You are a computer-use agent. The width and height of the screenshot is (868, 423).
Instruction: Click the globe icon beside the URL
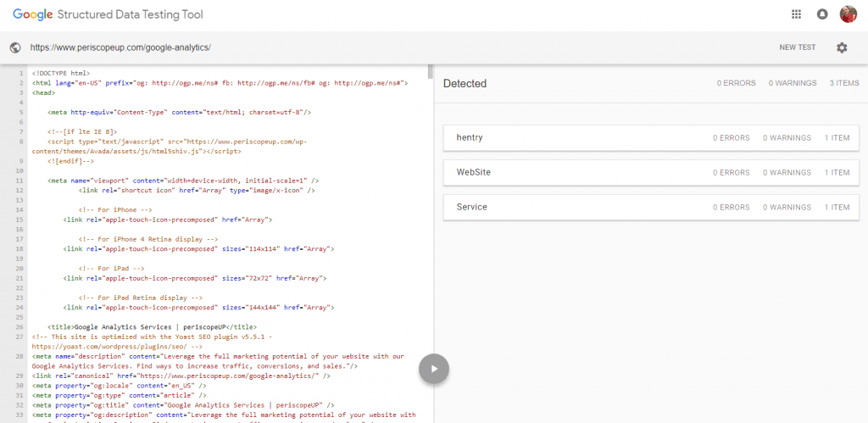coord(15,47)
